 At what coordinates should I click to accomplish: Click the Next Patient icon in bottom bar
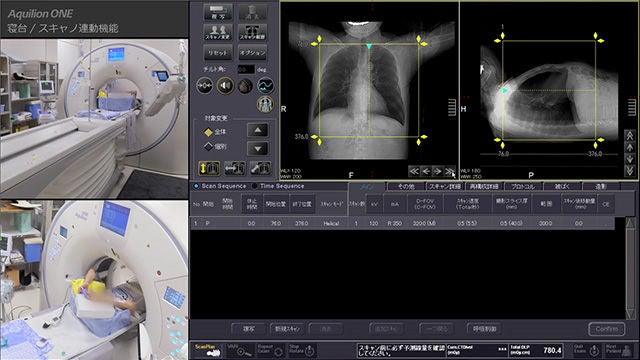[618, 350]
